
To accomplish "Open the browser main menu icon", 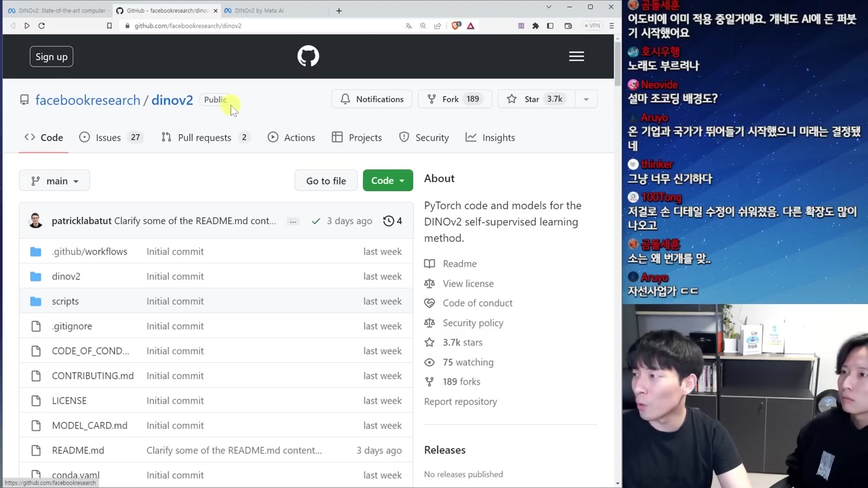I will coord(612,26).
